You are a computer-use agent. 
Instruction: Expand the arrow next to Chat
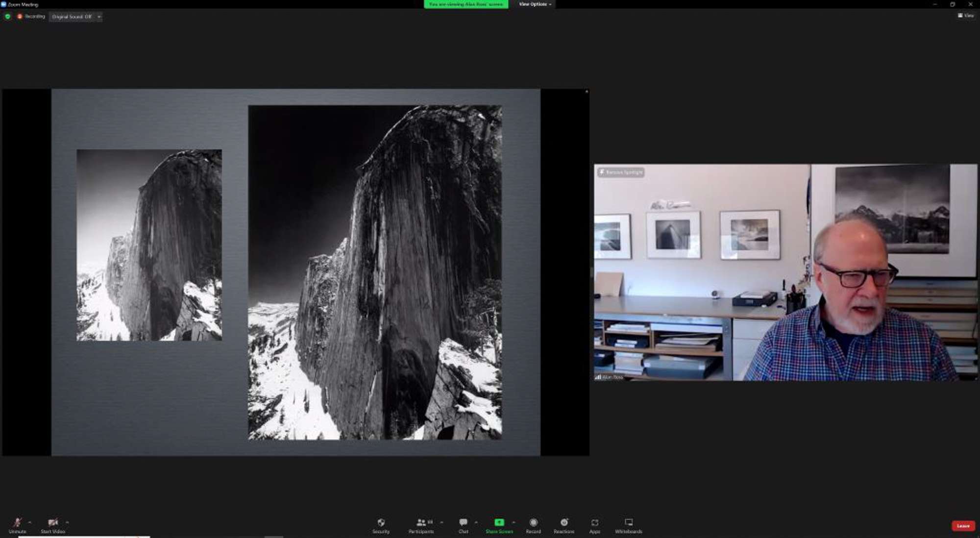click(x=476, y=522)
